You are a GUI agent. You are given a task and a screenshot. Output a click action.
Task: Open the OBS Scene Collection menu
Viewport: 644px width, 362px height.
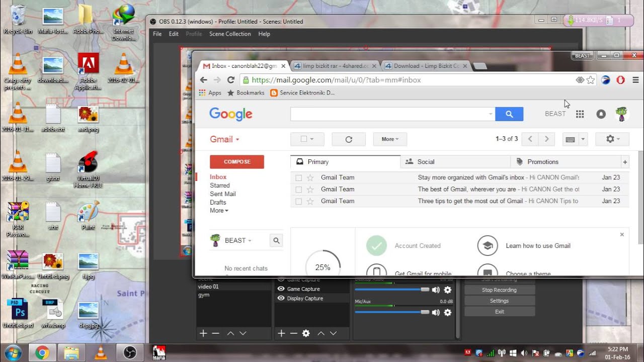coord(230,34)
